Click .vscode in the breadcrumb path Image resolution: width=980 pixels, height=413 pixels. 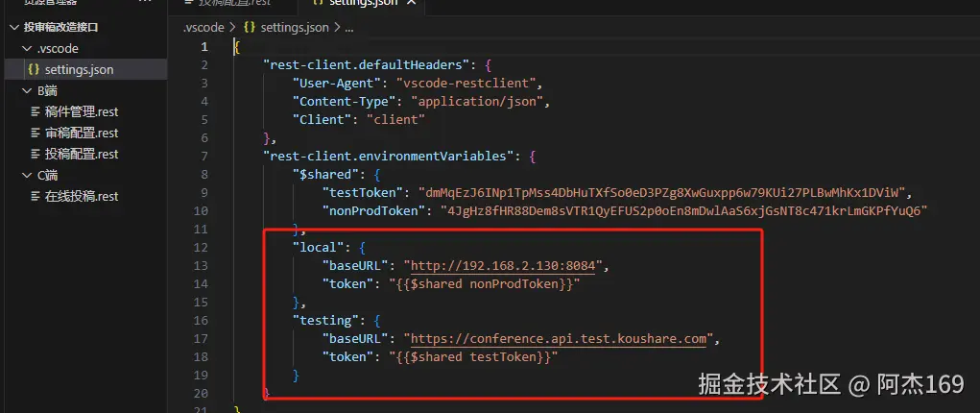tap(203, 28)
